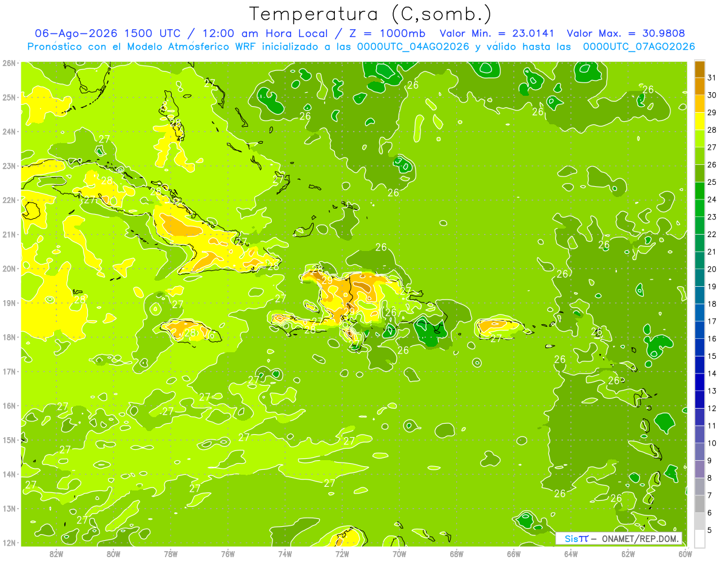Click the '76W' longitude axis label
Image resolution: width=728 pixels, height=562 pixels.
tap(228, 554)
